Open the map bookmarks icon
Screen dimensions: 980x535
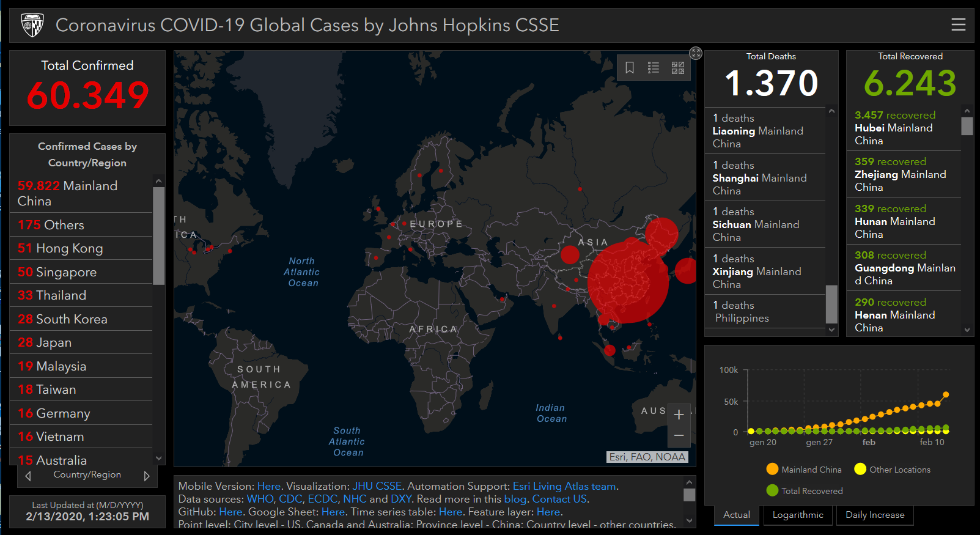point(629,67)
